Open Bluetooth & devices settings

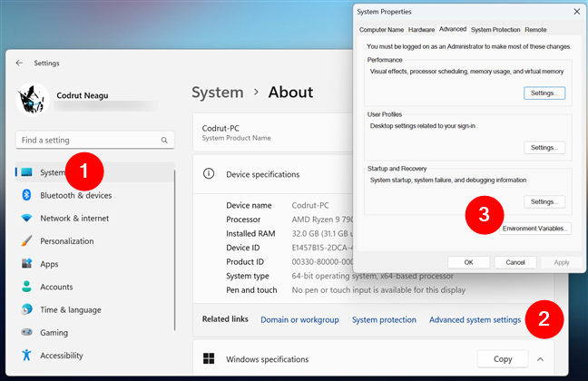point(95,195)
